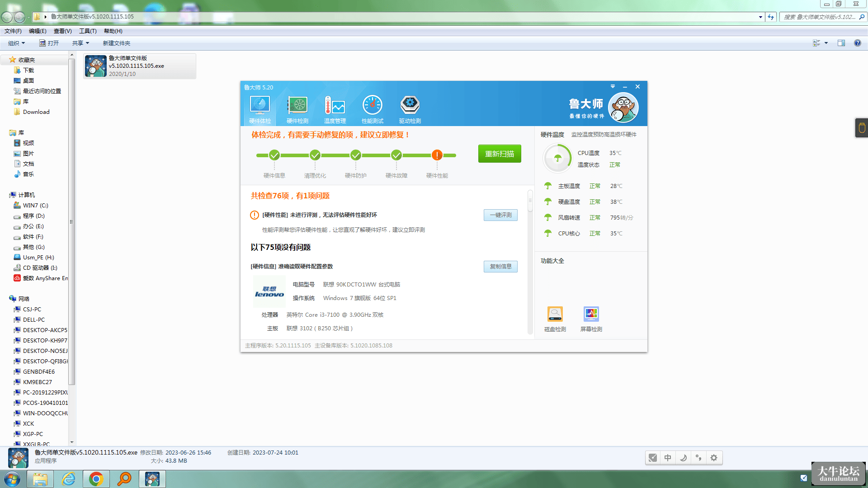This screenshot has height=488, width=868.
Task: Click the IME settings gear icon
Action: 714,458
